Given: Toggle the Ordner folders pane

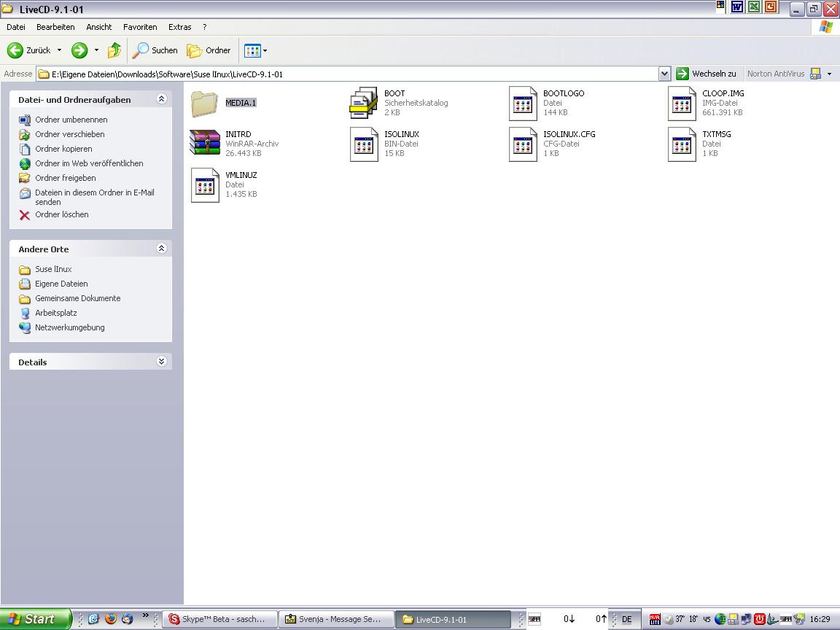Looking at the screenshot, I should 209,50.
